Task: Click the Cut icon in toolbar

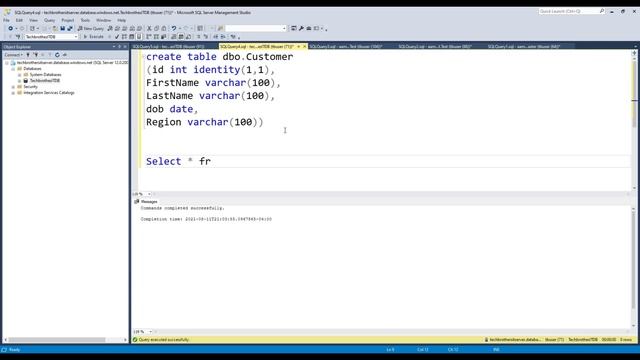Action: (149, 28)
